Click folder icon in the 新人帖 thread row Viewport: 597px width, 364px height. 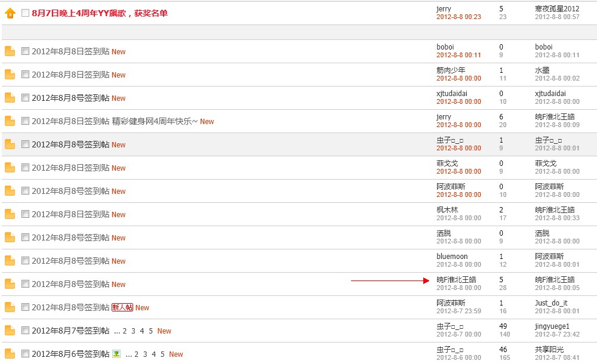coord(10,307)
